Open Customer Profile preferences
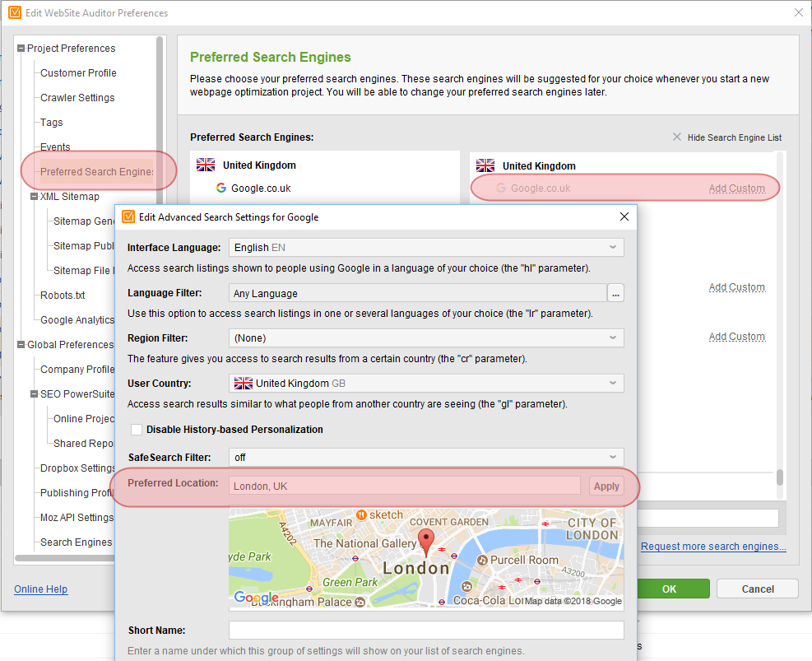Image resolution: width=812 pixels, height=661 pixels. [x=78, y=73]
